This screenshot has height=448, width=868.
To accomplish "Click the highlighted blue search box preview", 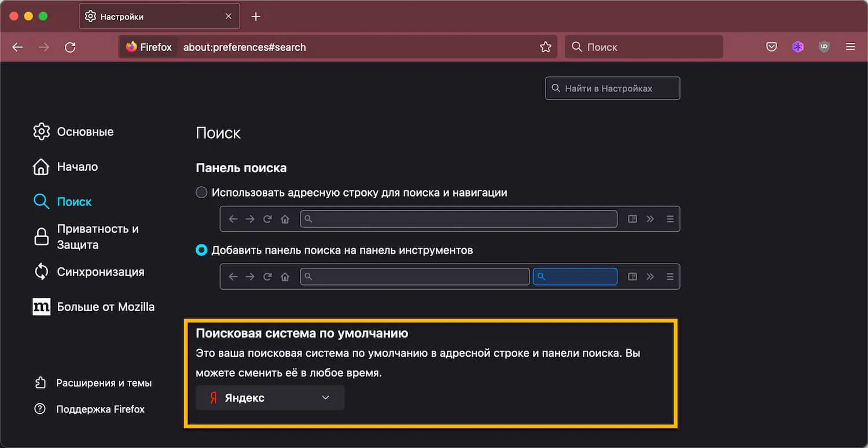I will tap(575, 276).
